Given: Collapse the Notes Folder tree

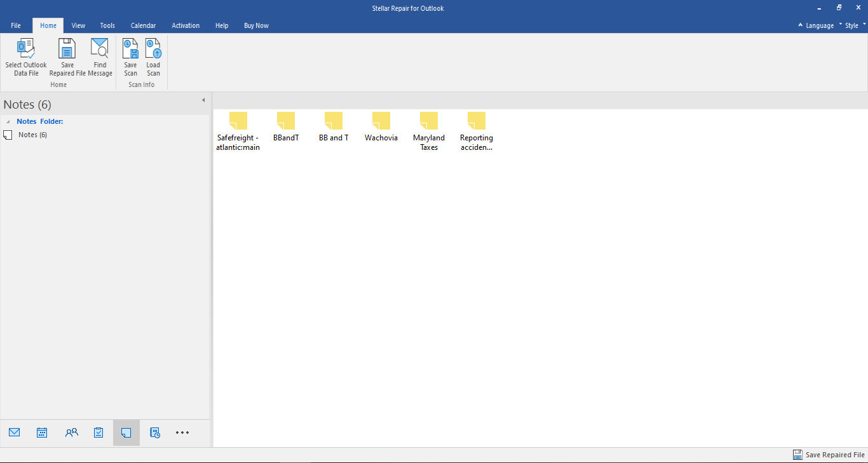Looking at the screenshot, I should [x=8, y=121].
